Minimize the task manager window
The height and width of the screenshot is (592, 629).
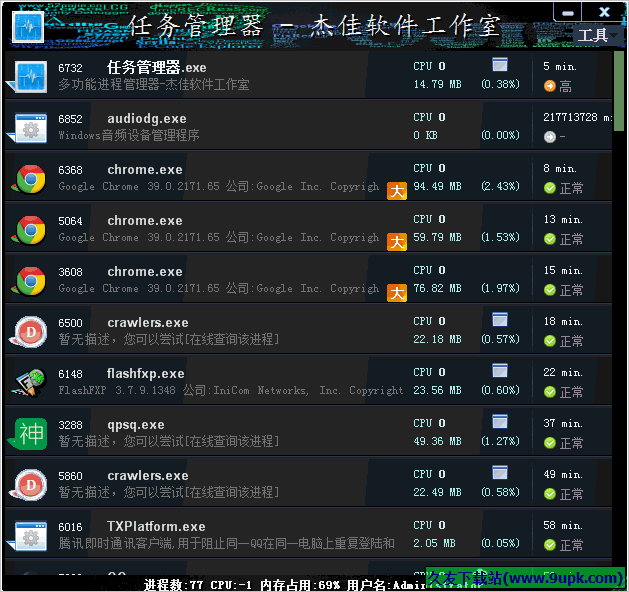point(568,13)
